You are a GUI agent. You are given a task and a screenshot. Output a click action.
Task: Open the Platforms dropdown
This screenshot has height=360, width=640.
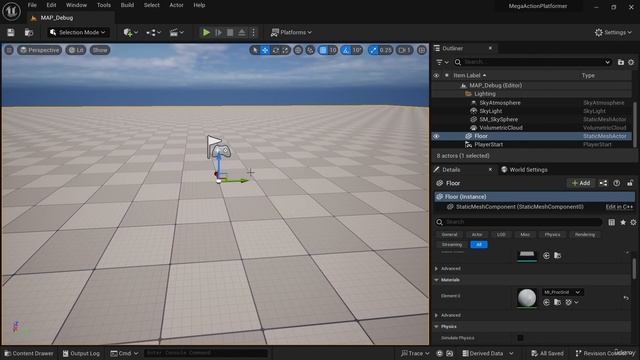point(291,32)
